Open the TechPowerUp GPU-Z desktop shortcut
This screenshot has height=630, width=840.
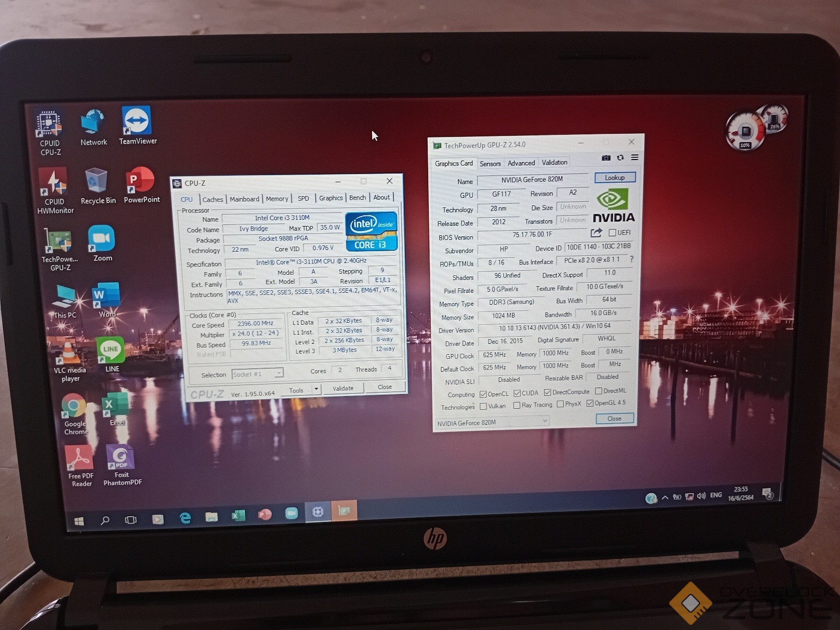[60, 250]
